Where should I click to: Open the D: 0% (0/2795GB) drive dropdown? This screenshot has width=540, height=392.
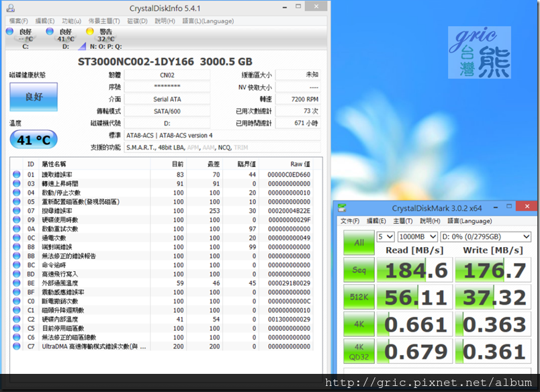pyautogui.click(x=486, y=237)
